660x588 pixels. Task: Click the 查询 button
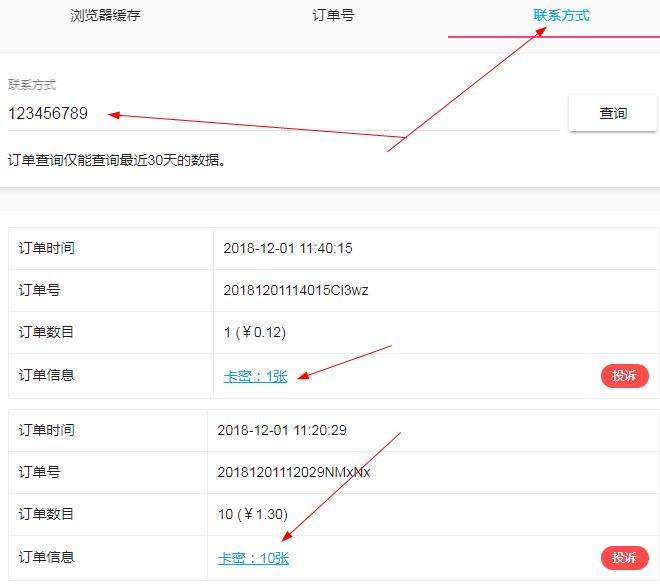click(x=612, y=113)
